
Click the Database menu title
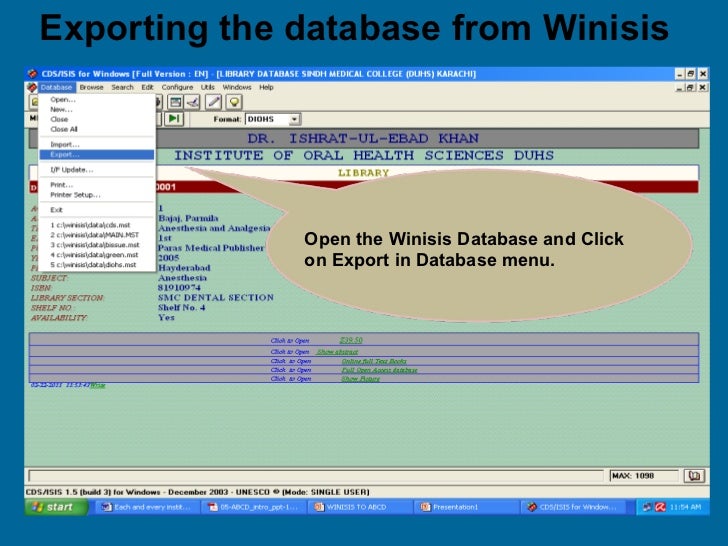coord(56,87)
